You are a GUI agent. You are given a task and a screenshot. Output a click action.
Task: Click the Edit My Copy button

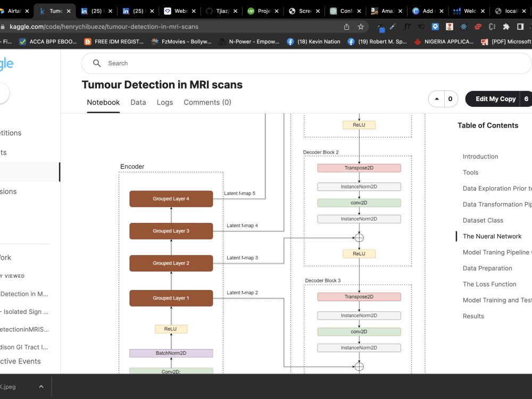(495, 99)
